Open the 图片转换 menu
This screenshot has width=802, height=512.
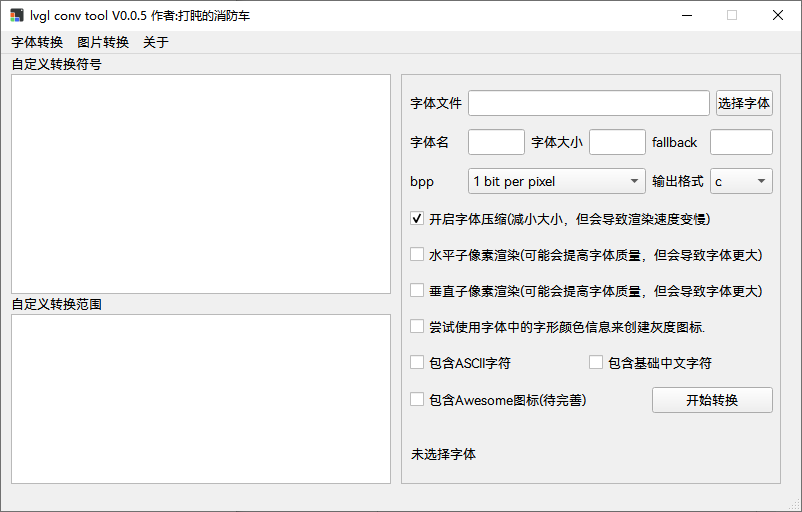[x=103, y=42]
